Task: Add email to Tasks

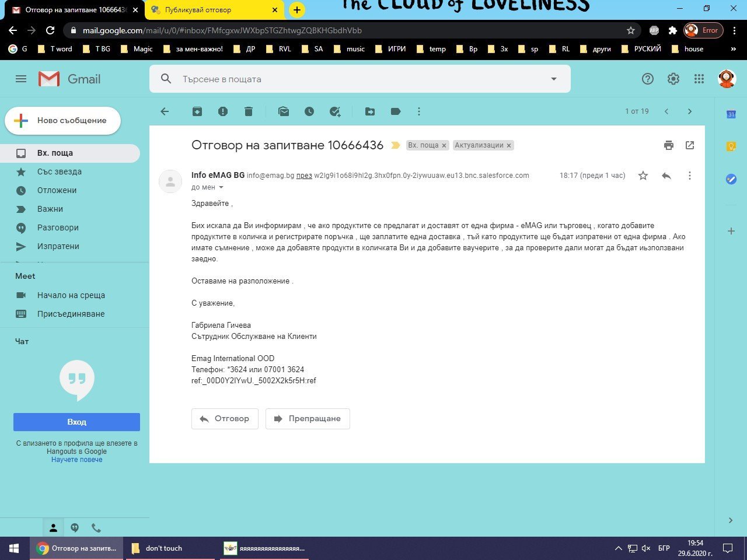Action: point(335,111)
